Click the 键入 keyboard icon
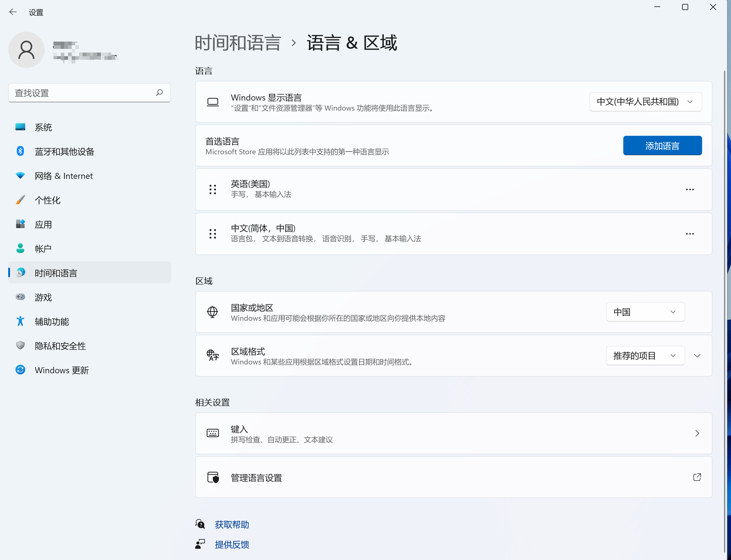Image resolution: width=731 pixels, height=560 pixels. pyautogui.click(x=213, y=433)
